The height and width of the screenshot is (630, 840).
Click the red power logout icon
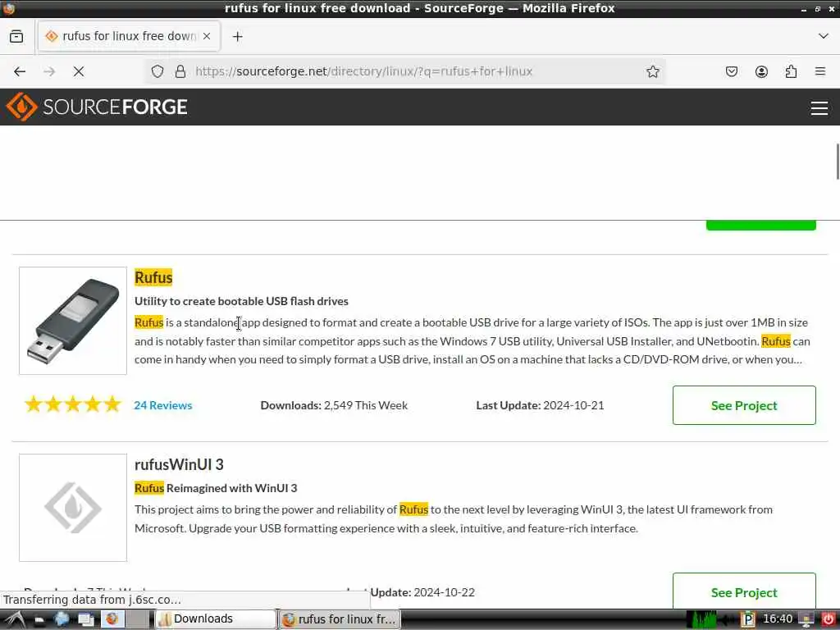829,620
